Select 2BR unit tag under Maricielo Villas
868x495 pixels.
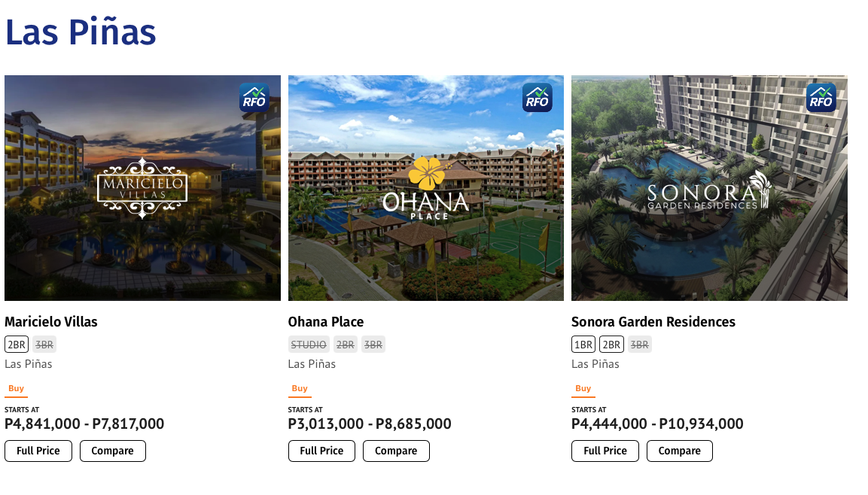[x=17, y=345]
